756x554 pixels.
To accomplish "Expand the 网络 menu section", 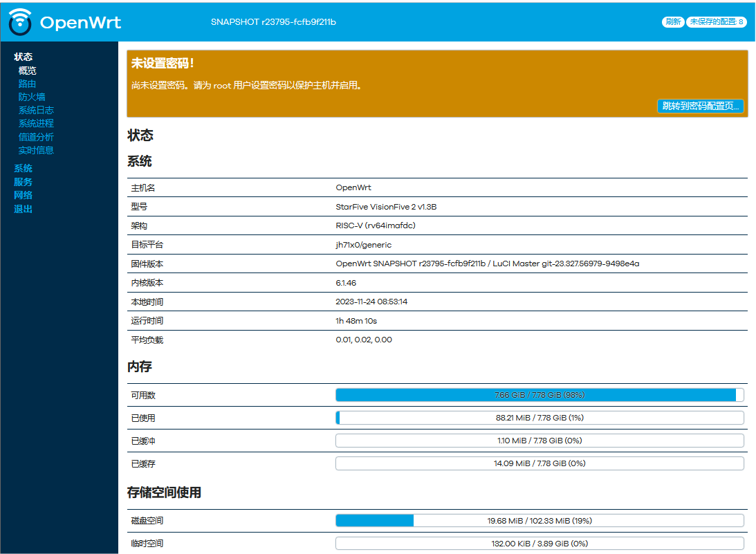I will coord(24,195).
